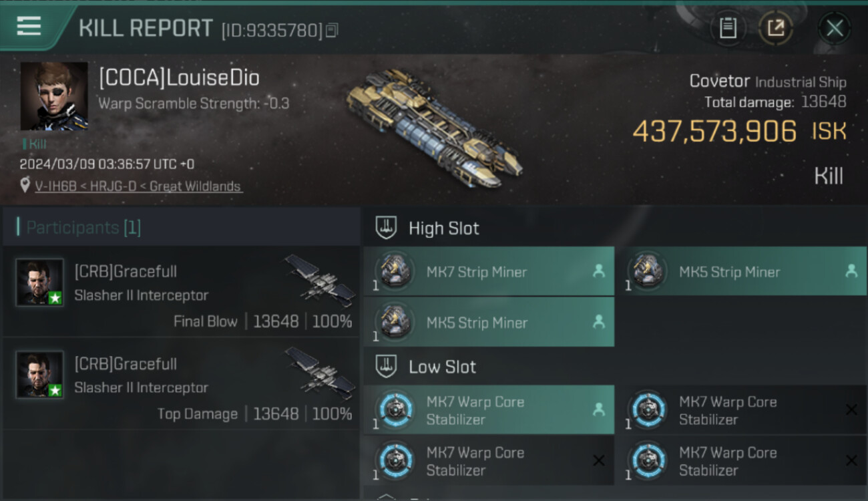Open the LouiseDio pilot portrait

point(54,96)
